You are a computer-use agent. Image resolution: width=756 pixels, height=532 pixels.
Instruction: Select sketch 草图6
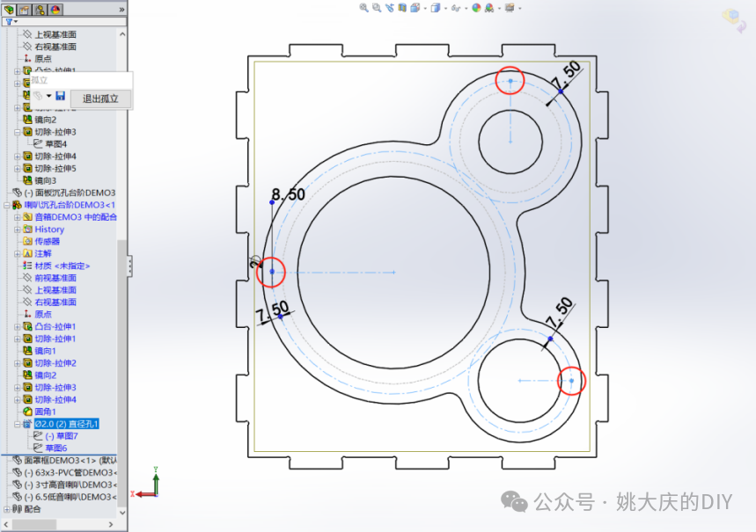pos(56,448)
